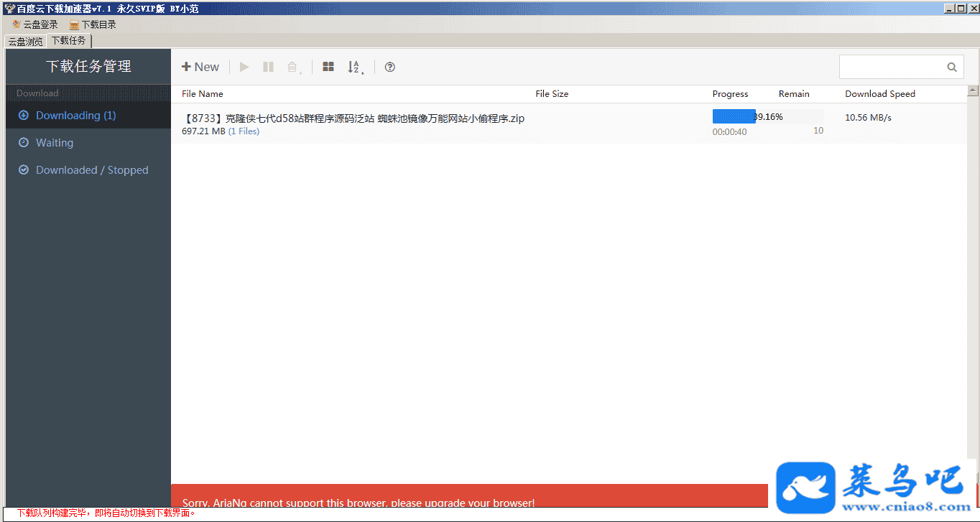The width and height of the screenshot is (980, 522).
Task: Pause the selected task with the pause icon
Action: [268, 67]
